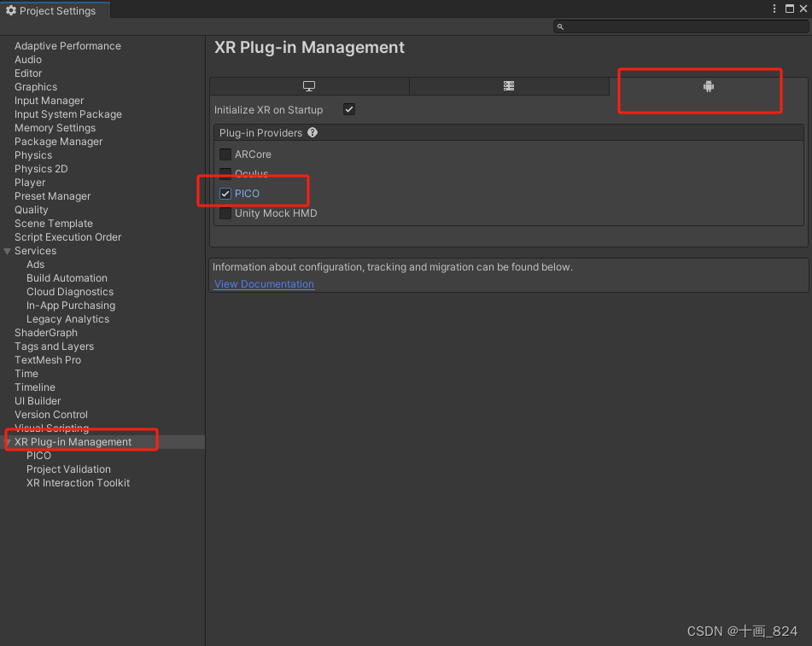This screenshot has height=646, width=812.
Task: Open the View Documentation link
Action: (264, 283)
